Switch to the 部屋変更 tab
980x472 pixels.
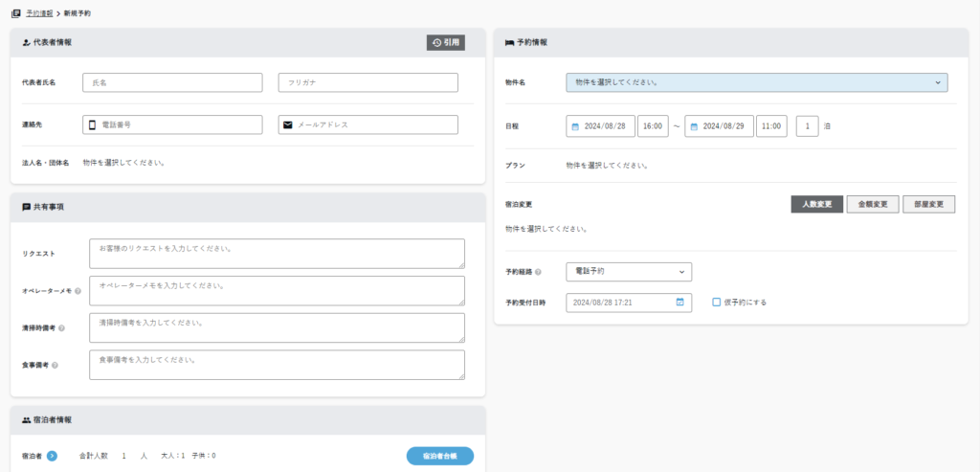[x=928, y=204]
